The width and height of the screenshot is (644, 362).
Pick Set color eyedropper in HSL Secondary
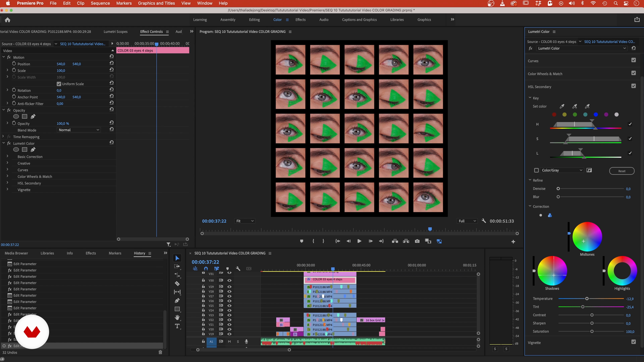click(562, 106)
